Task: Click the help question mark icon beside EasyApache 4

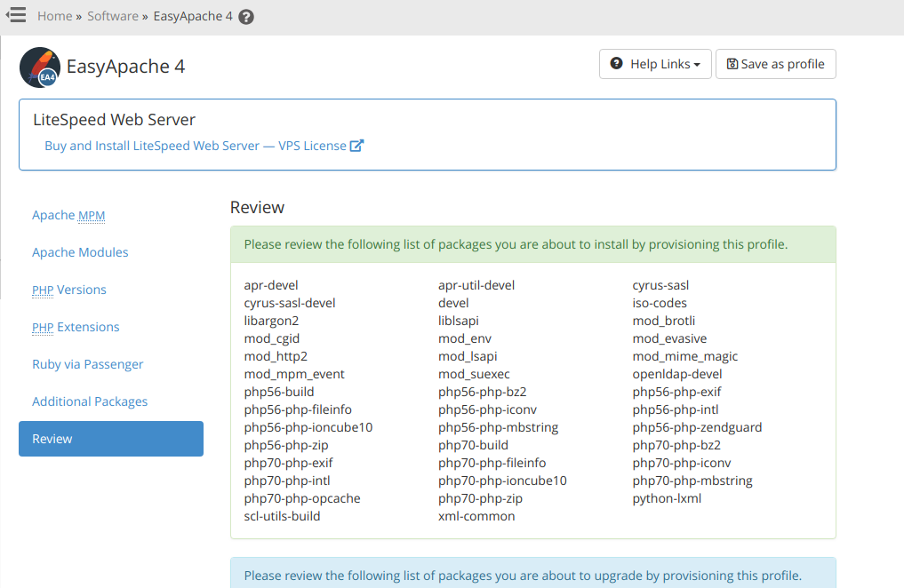Action: (246, 17)
